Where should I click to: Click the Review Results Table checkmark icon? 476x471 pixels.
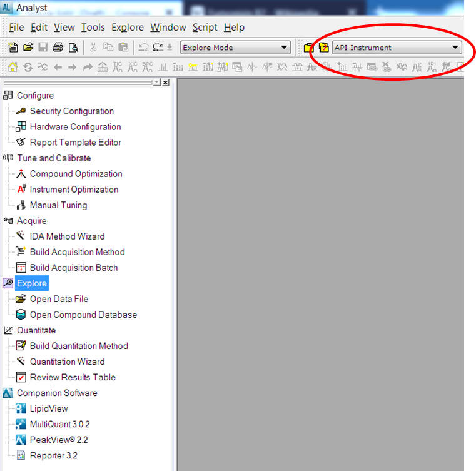point(21,377)
